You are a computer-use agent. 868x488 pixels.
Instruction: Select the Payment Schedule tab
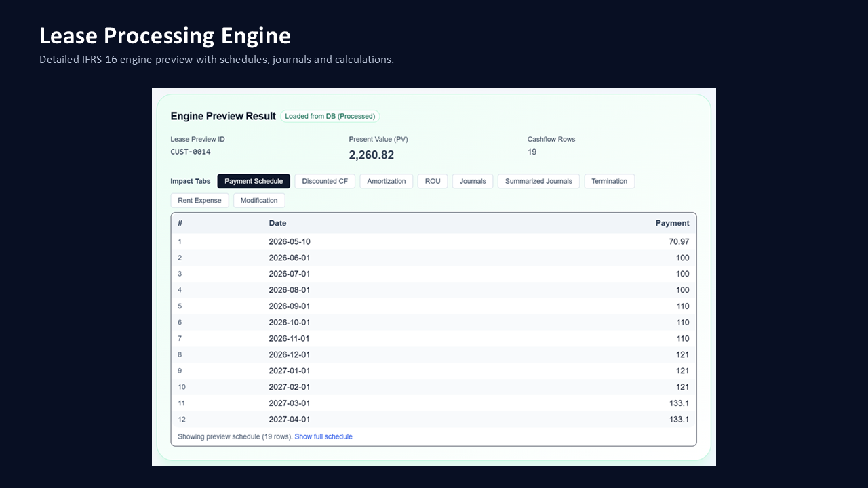point(254,181)
